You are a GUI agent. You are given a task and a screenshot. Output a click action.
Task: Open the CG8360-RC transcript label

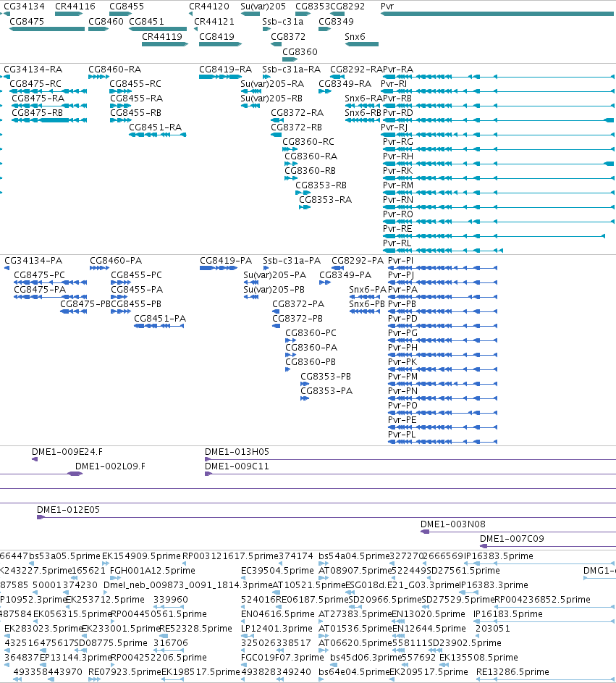pos(308,141)
